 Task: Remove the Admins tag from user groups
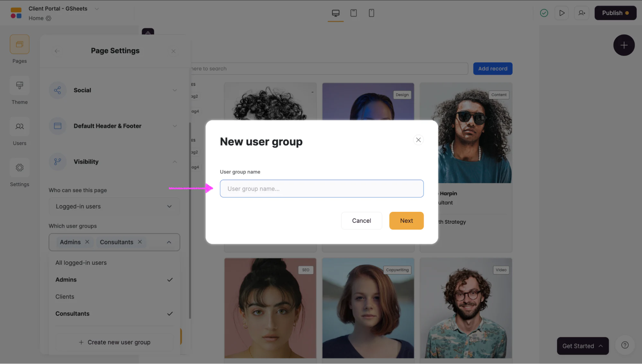(x=87, y=242)
